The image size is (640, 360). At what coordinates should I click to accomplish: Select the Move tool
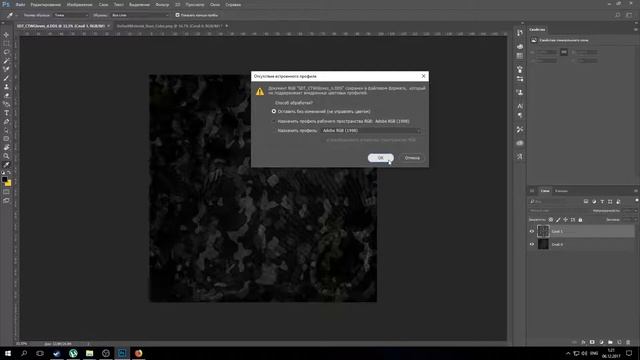pyautogui.click(x=6, y=35)
